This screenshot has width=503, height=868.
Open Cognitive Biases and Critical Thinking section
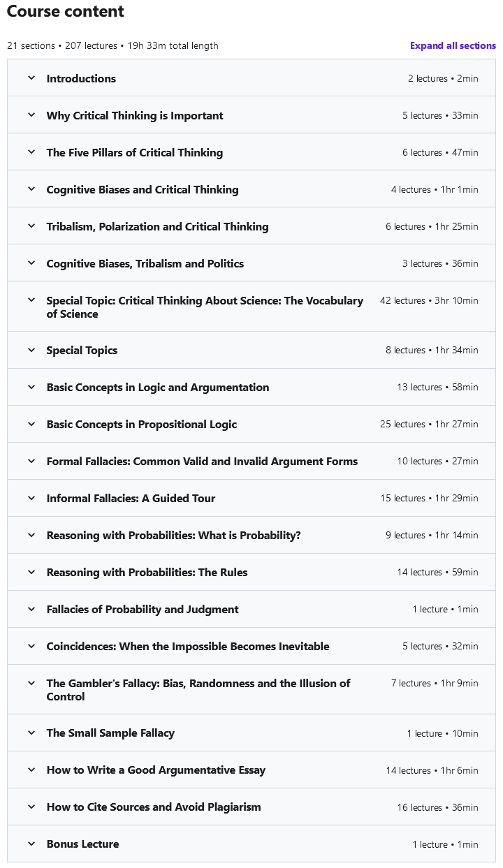[143, 190]
